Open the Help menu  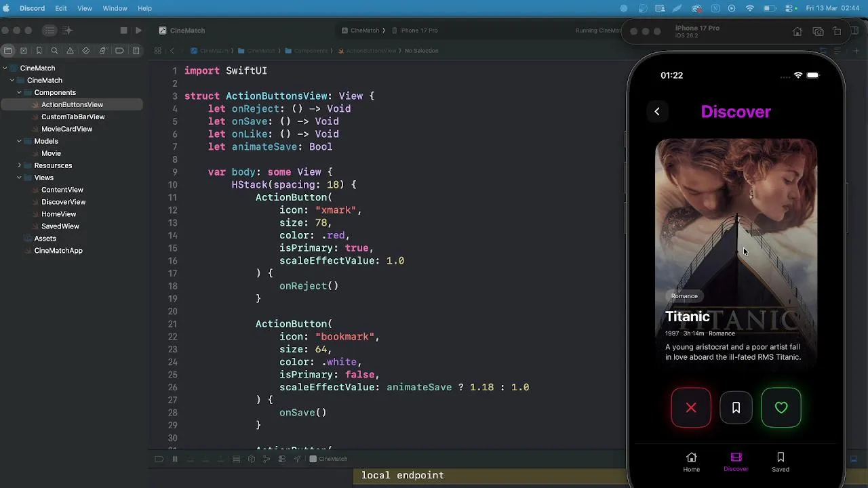pos(144,8)
